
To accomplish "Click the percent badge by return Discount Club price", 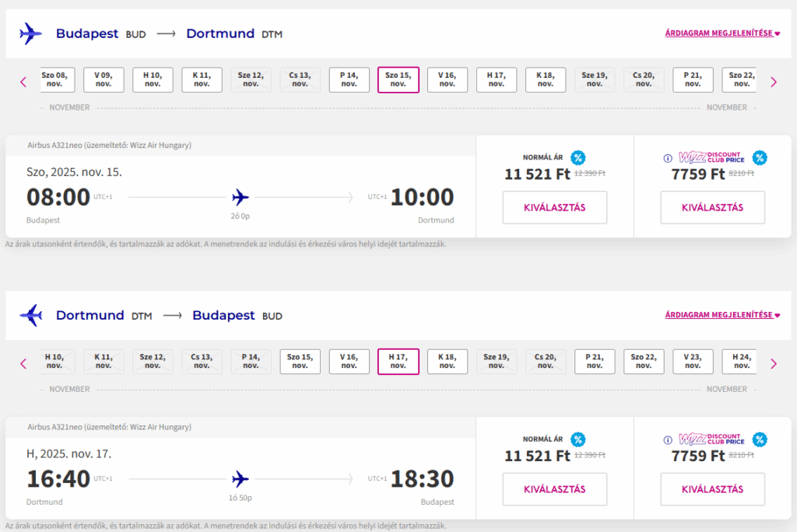I will 760,440.
